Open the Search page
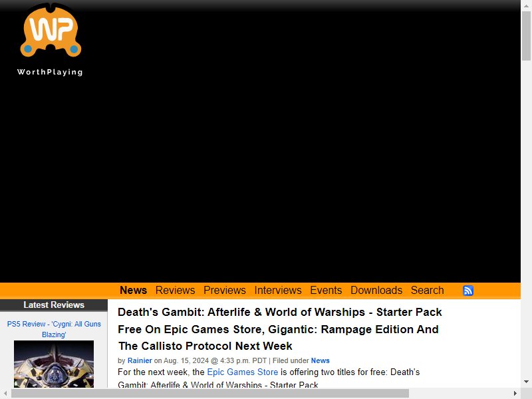Screen dimensions: 532x399 click(x=427, y=291)
